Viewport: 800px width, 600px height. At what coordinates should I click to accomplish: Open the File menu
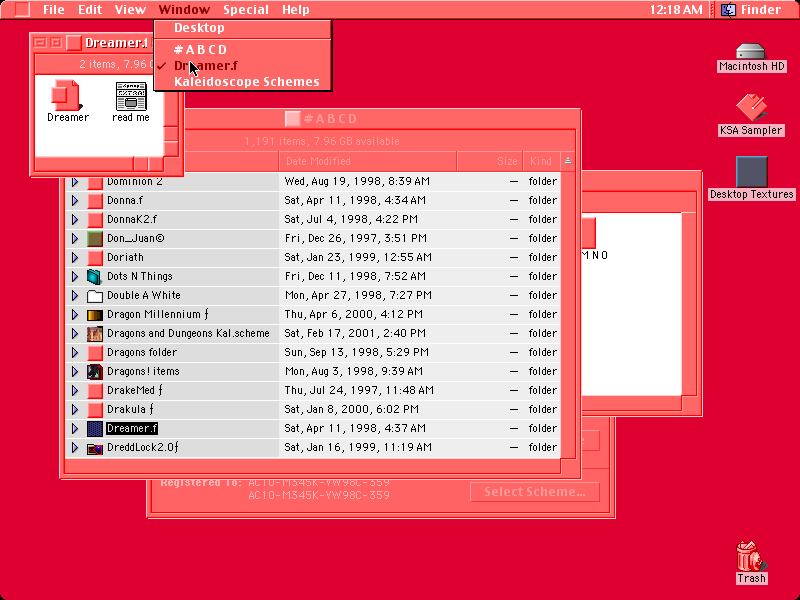click(54, 10)
